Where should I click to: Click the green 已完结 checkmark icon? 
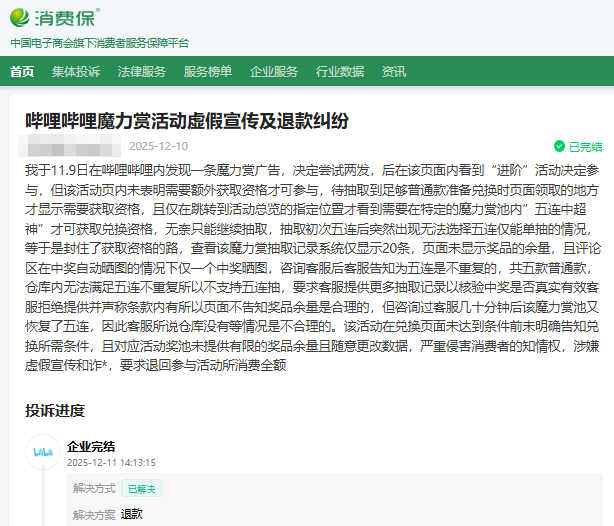tap(559, 146)
